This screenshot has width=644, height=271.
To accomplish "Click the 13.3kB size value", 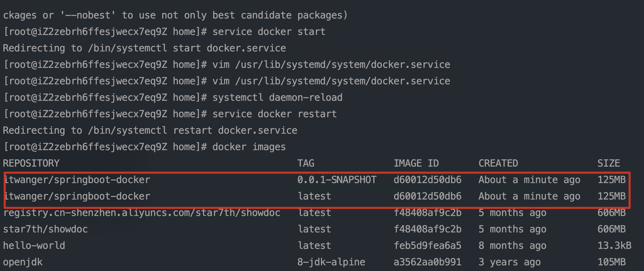I will coord(614,246).
